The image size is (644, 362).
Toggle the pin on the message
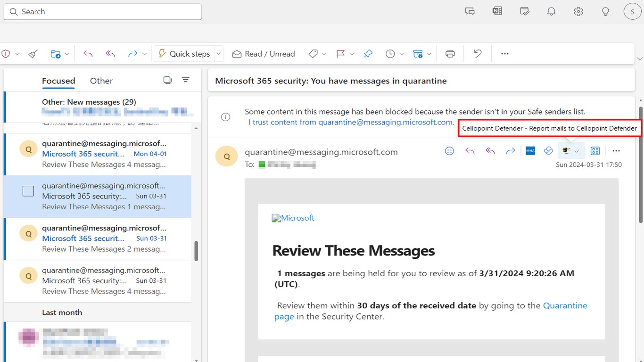pyautogui.click(x=368, y=54)
